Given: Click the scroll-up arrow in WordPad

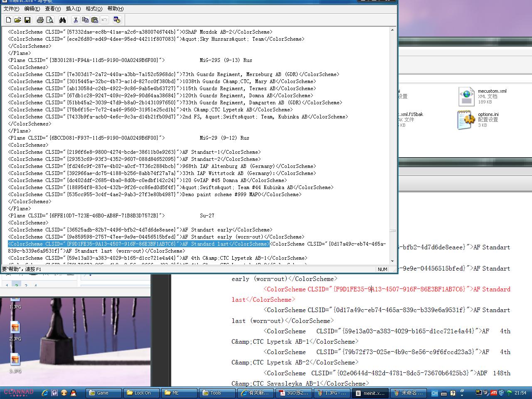Looking at the screenshot, I should click(x=392, y=30).
